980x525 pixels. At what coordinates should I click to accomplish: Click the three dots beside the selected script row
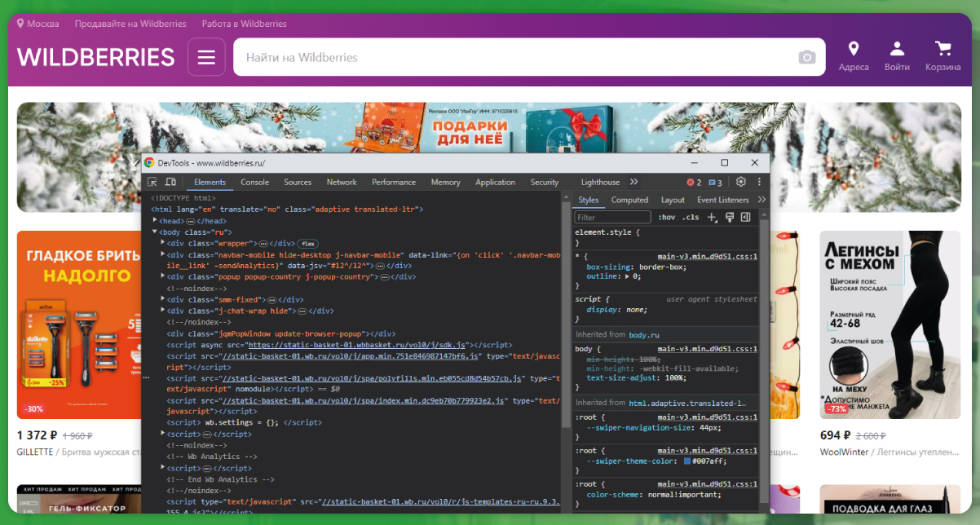tap(147, 377)
